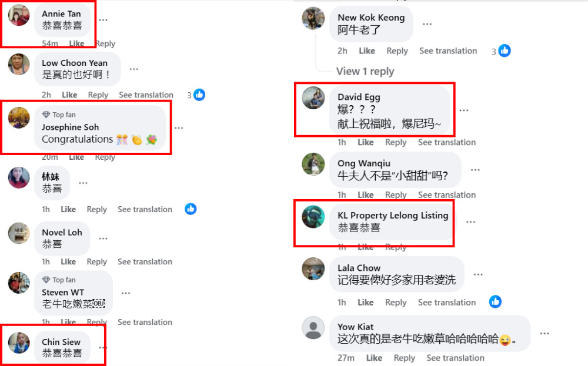Open Steven WT's profile name
Screen dimensions: 588x366
pyautogui.click(x=63, y=292)
